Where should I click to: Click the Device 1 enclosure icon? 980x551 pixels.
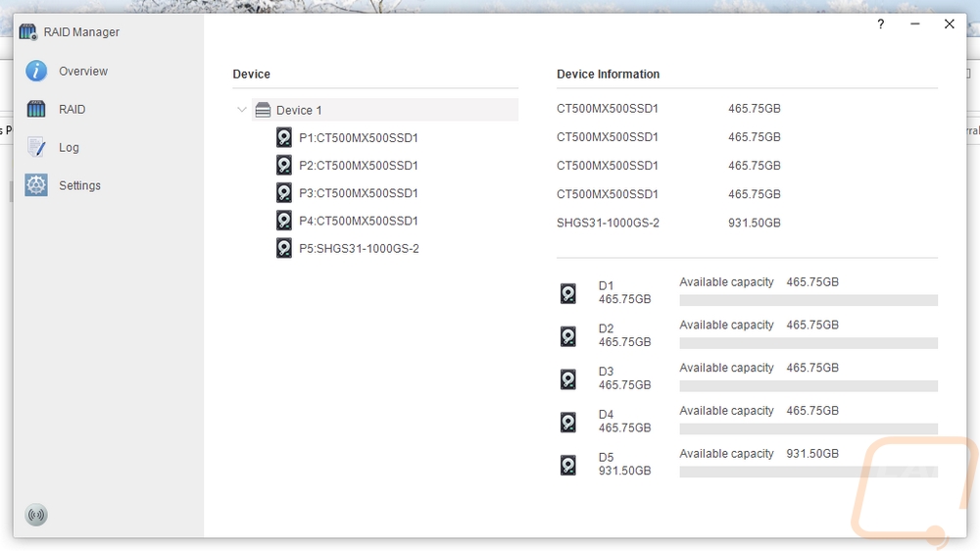[263, 110]
